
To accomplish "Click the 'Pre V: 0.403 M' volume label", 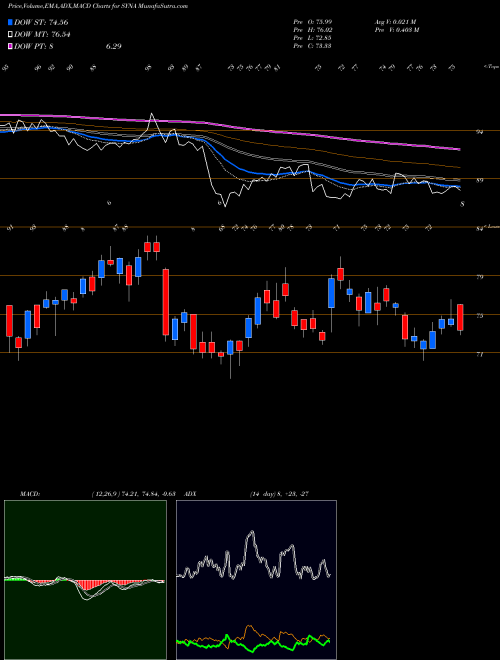I will click(396, 30).
